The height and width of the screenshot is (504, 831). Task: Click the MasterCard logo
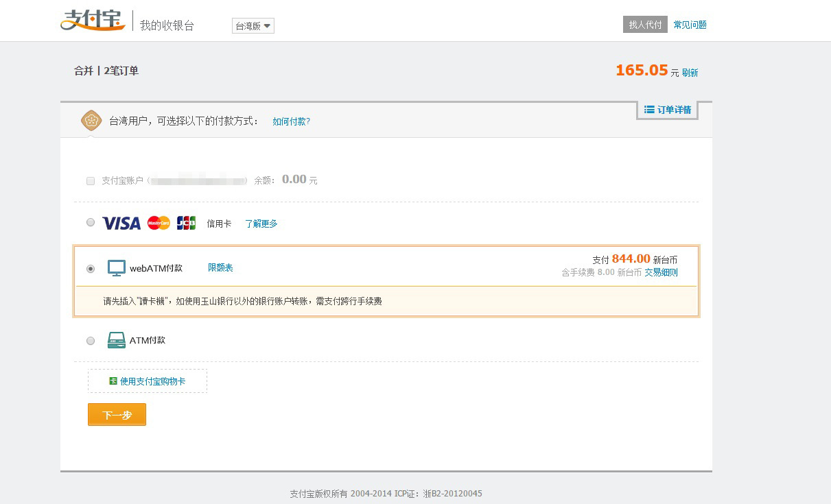[x=159, y=223]
